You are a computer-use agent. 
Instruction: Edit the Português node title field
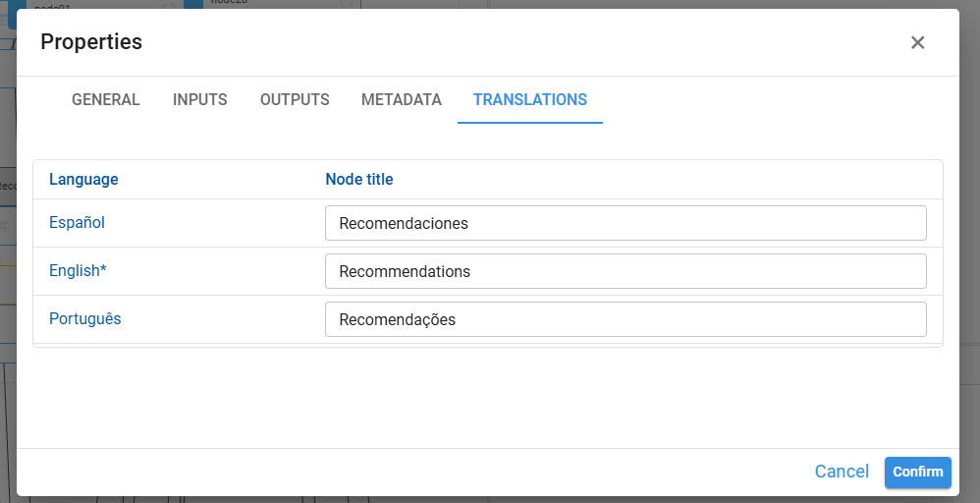(626, 319)
